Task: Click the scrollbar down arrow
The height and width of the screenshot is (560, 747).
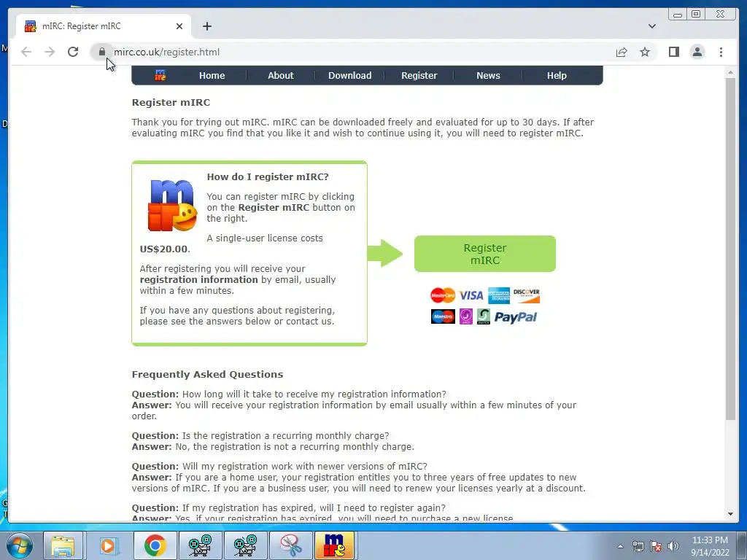Action: [x=731, y=514]
